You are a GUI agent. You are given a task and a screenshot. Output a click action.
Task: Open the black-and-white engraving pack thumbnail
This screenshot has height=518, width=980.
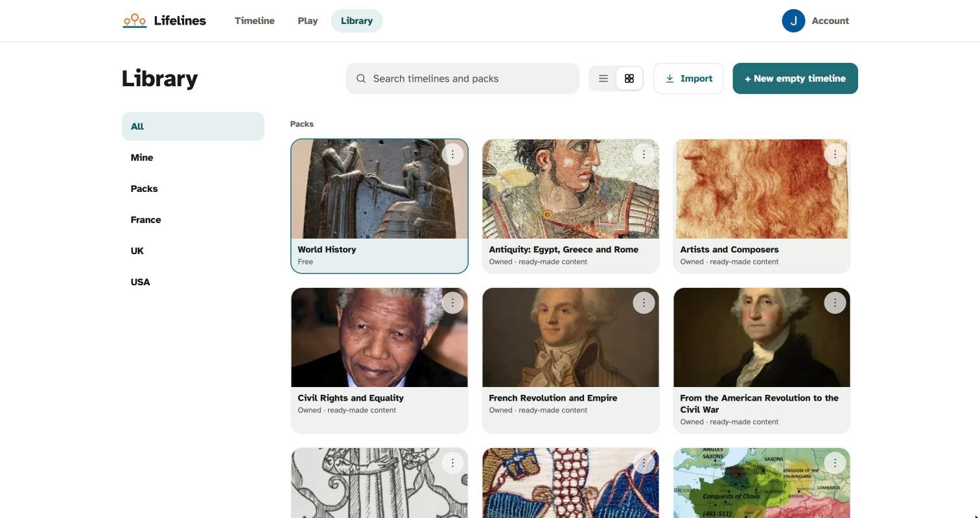[x=379, y=483]
